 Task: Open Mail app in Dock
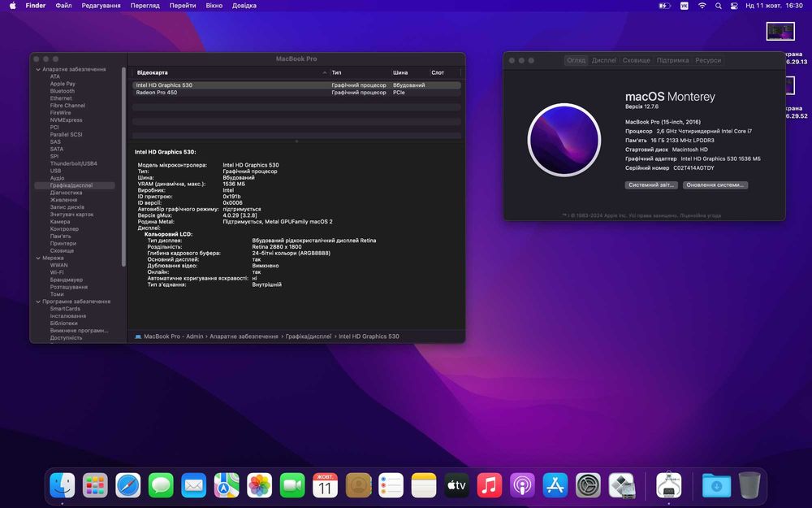(x=194, y=486)
